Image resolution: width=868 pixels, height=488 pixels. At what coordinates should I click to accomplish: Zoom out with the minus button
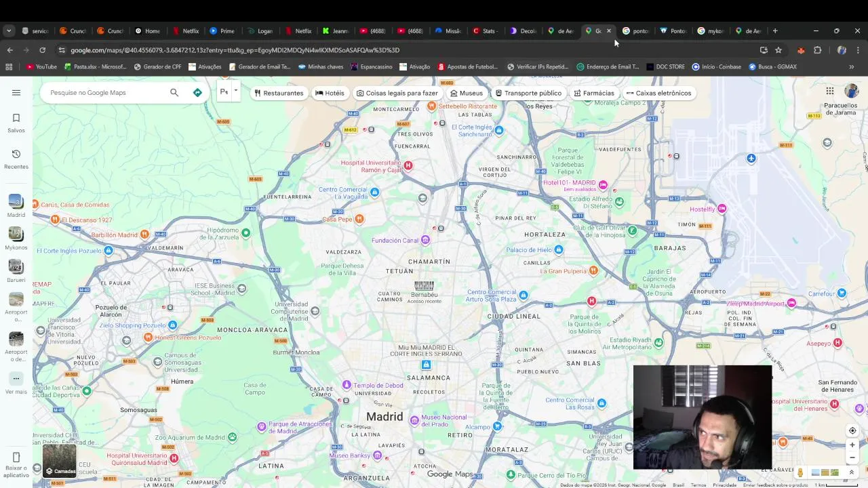[x=852, y=457]
